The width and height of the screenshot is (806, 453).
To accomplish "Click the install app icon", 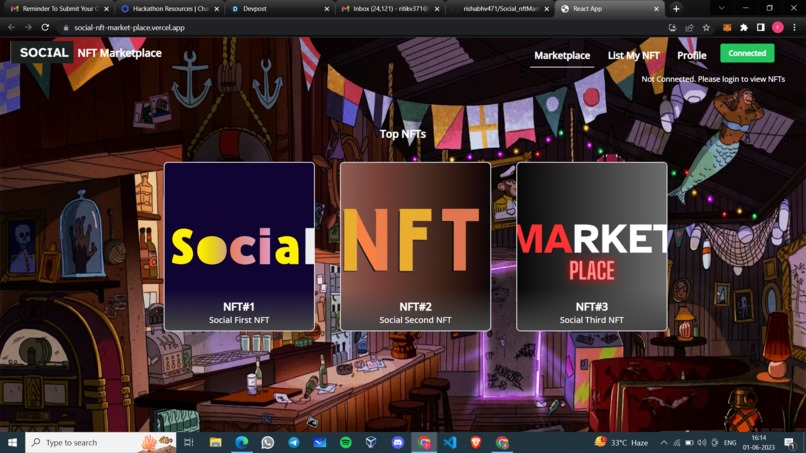I will (x=672, y=28).
